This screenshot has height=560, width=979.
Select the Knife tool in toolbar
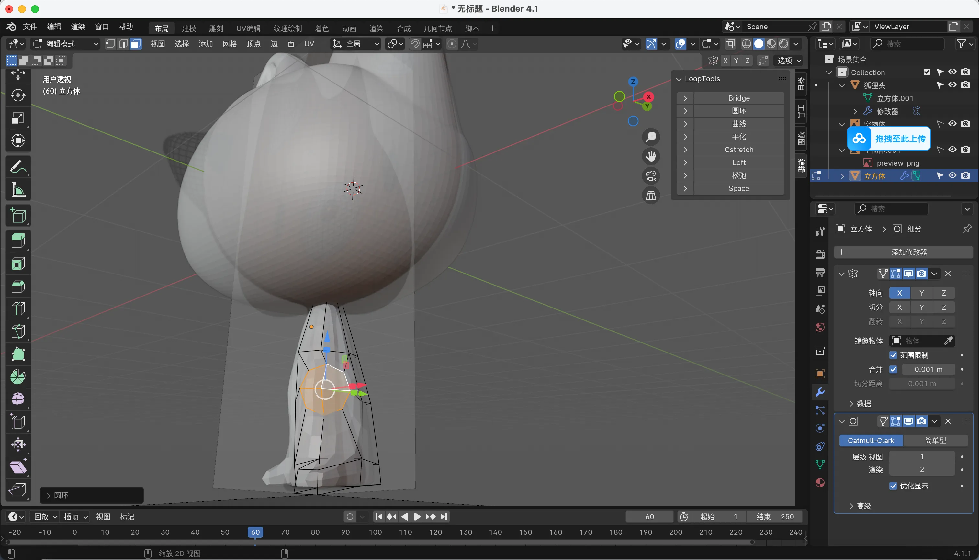pyautogui.click(x=18, y=331)
